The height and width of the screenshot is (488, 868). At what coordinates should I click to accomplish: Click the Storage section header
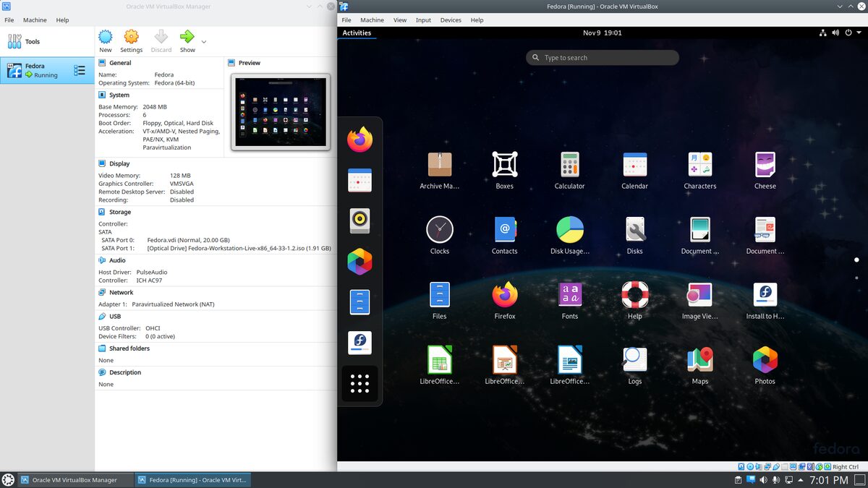120,212
